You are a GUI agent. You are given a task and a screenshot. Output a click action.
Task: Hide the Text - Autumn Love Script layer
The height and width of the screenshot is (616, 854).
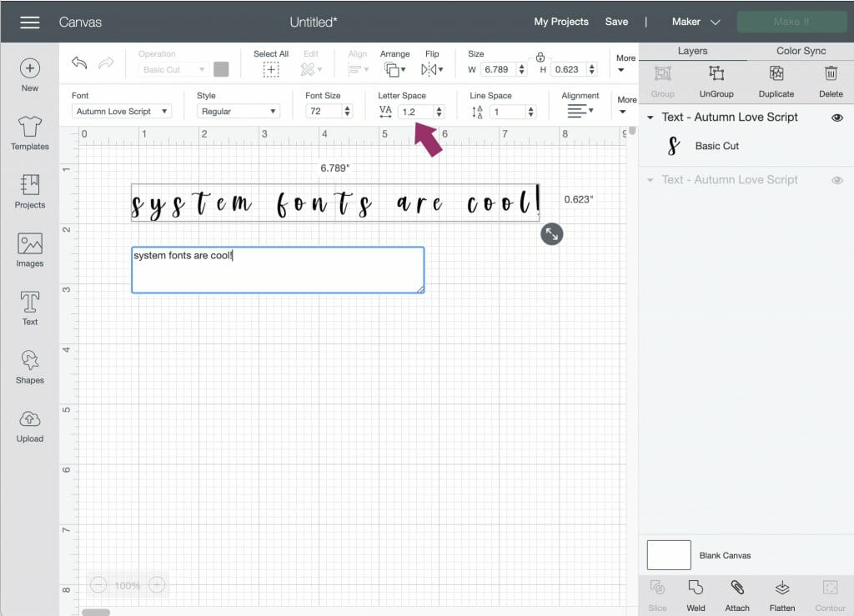(x=838, y=118)
